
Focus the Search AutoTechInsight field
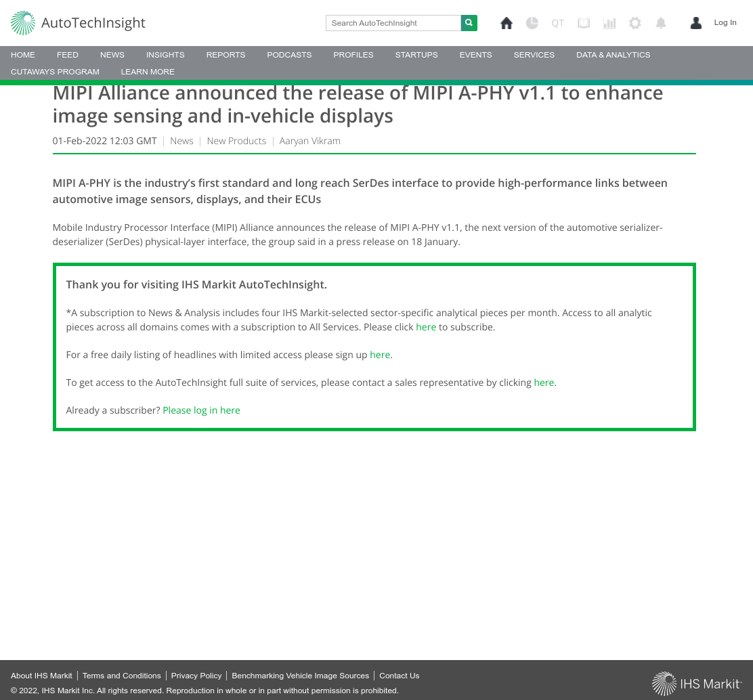[x=393, y=23]
